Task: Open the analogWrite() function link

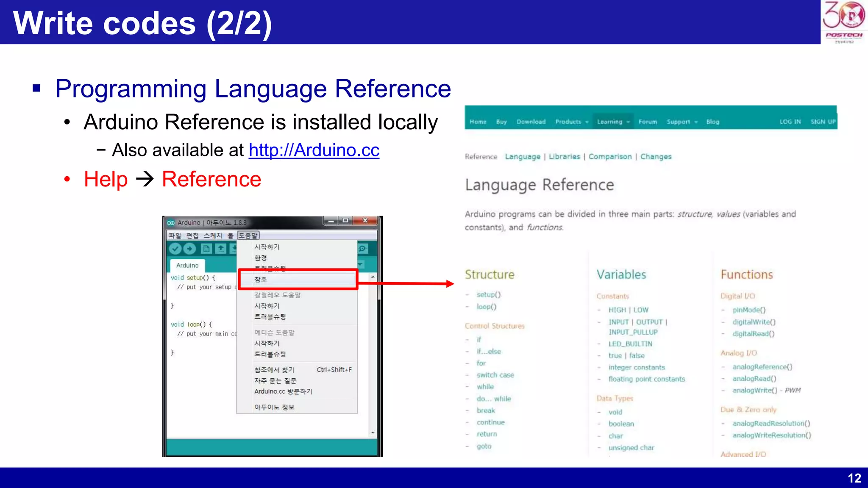Action: coord(755,391)
